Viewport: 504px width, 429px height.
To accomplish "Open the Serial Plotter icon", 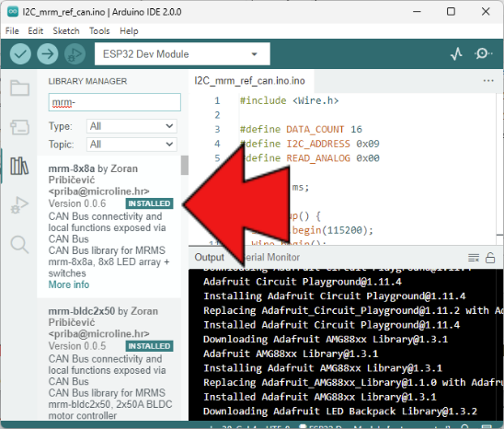I will 456,53.
